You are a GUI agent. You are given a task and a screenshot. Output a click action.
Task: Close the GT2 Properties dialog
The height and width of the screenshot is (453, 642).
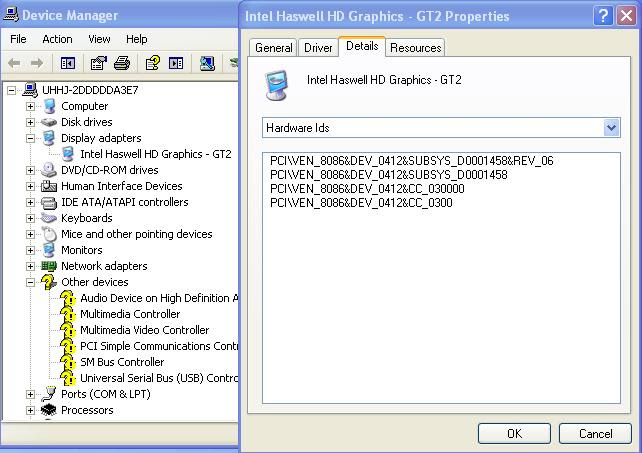pyautogui.click(x=626, y=16)
